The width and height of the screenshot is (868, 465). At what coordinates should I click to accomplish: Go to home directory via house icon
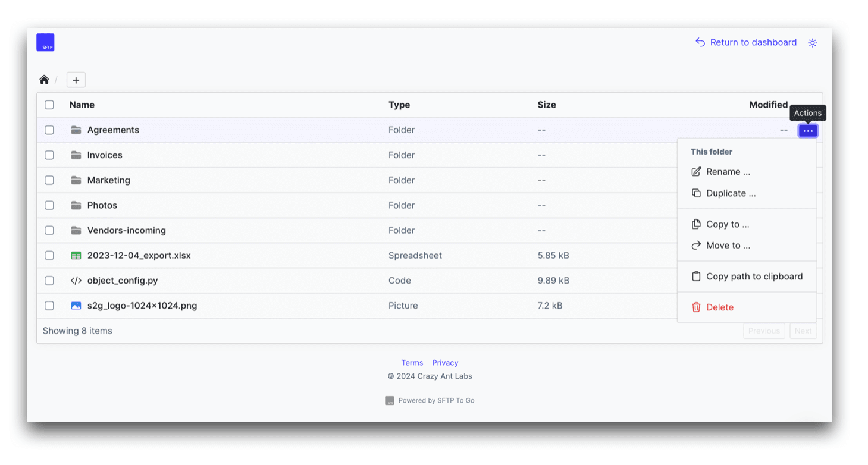[x=44, y=80]
